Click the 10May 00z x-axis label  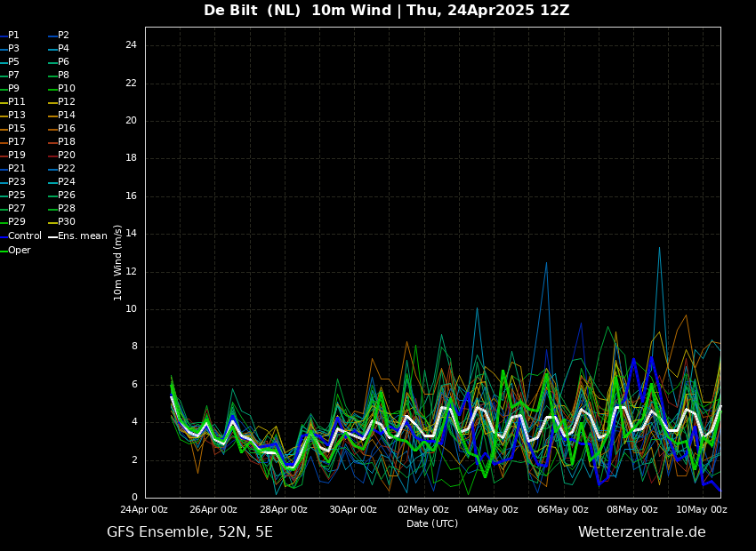pos(702,509)
